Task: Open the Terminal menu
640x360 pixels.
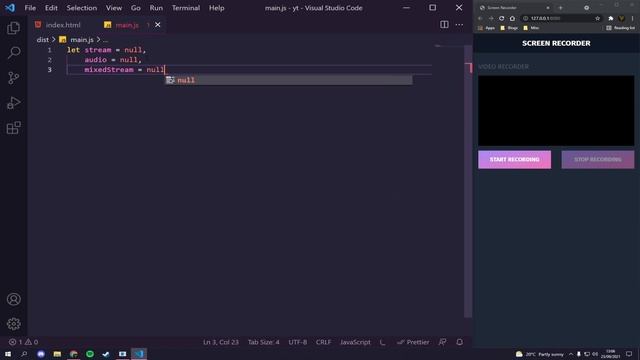Action: coord(186,8)
